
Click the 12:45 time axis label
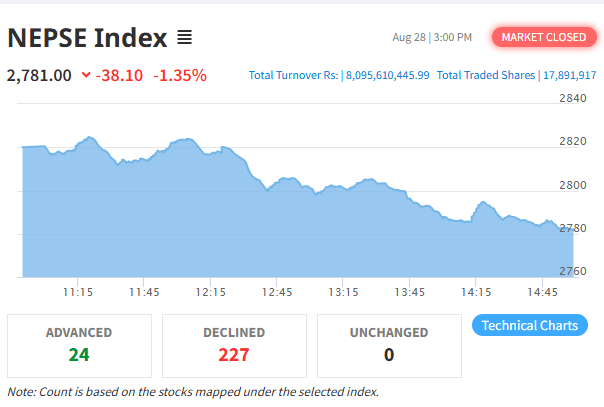point(277,292)
